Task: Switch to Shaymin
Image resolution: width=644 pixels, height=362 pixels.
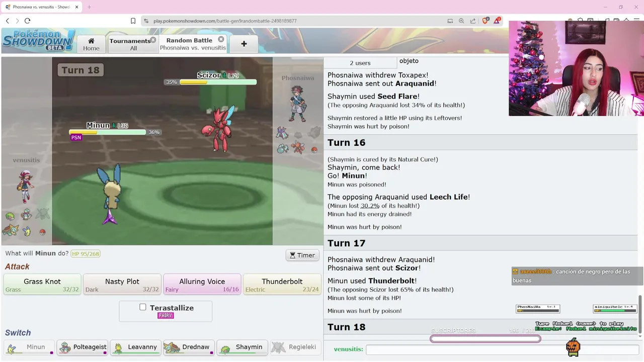Action: tap(243, 347)
